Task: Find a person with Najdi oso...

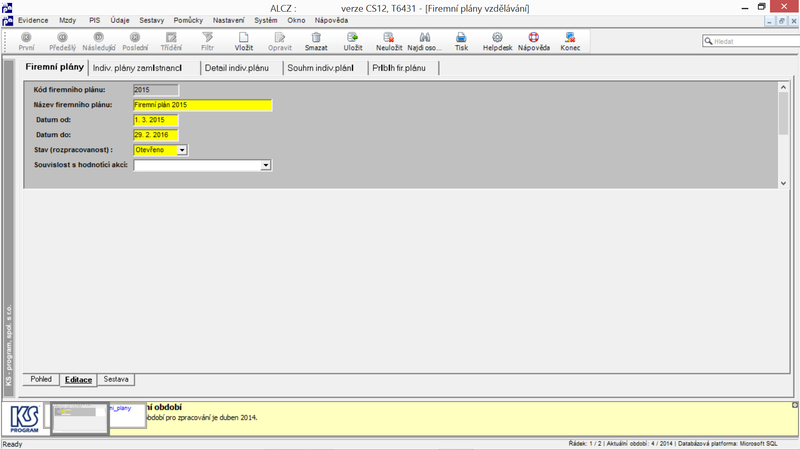Action: [x=424, y=41]
